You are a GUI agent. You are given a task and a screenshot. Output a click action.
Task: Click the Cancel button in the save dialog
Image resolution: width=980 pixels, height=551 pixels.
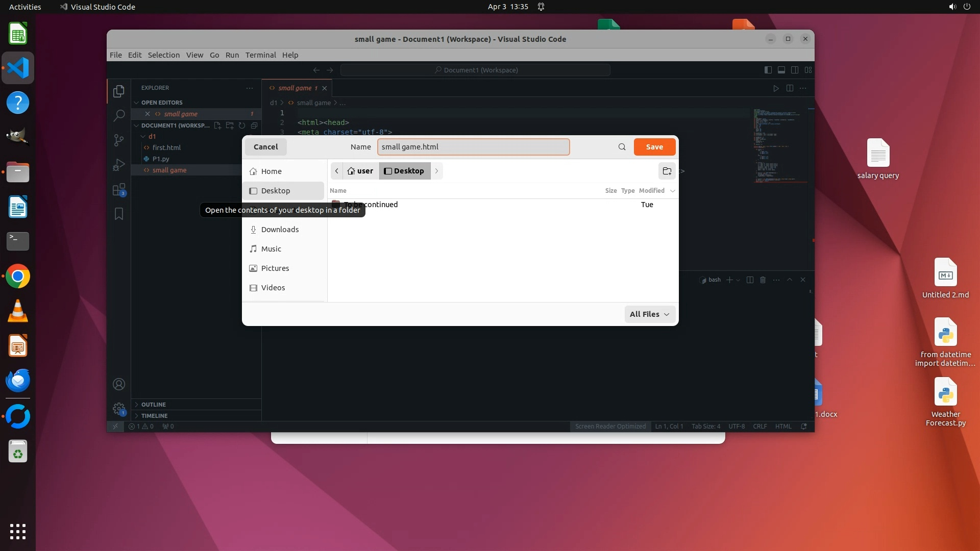[x=265, y=147]
